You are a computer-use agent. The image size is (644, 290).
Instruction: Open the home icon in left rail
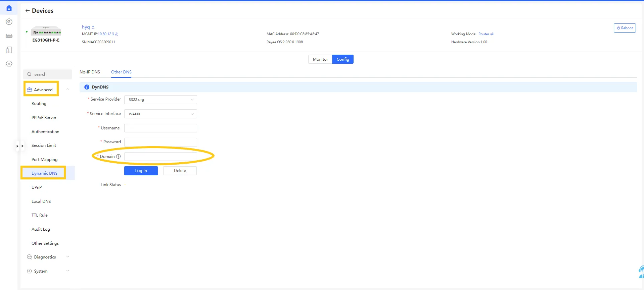[x=9, y=8]
